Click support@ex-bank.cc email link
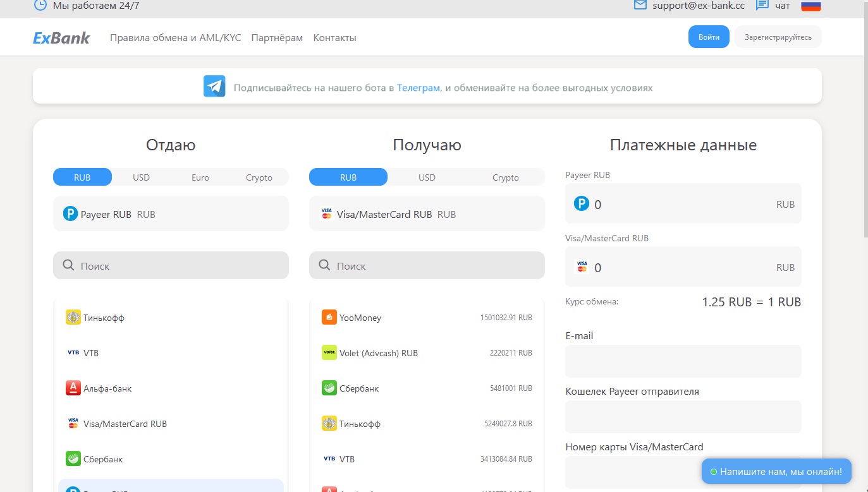The width and height of the screenshot is (868, 492). point(699,5)
